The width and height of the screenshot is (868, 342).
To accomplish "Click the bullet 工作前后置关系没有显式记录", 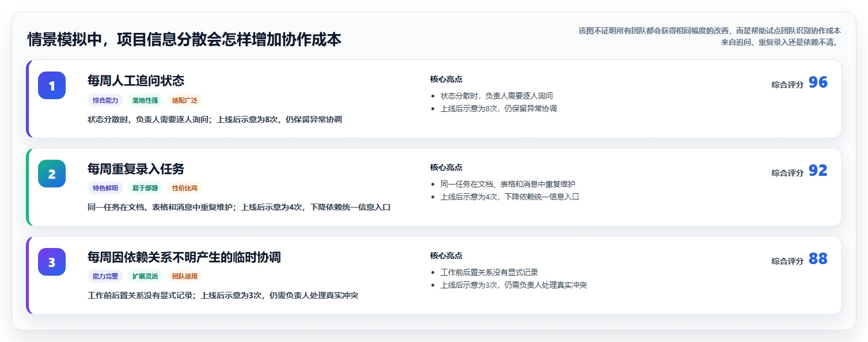I will 489,272.
